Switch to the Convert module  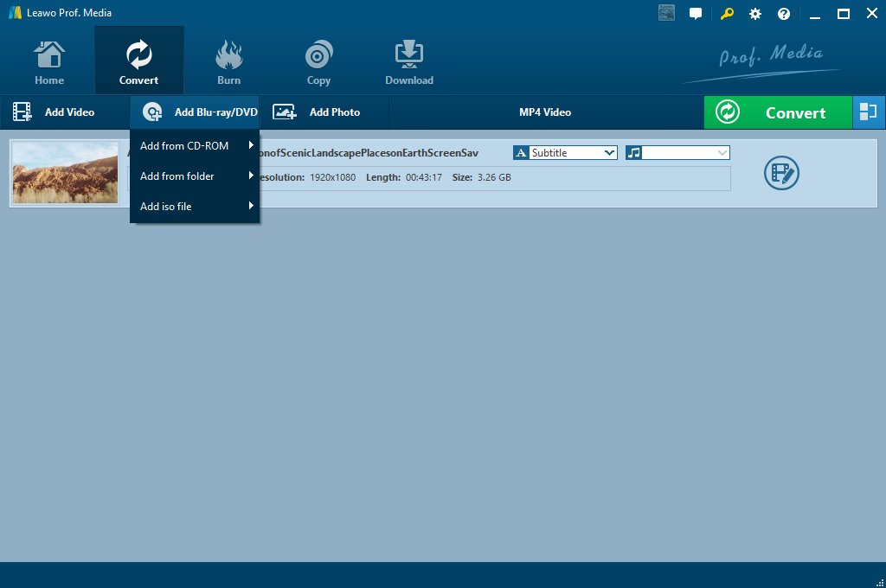coord(139,61)
